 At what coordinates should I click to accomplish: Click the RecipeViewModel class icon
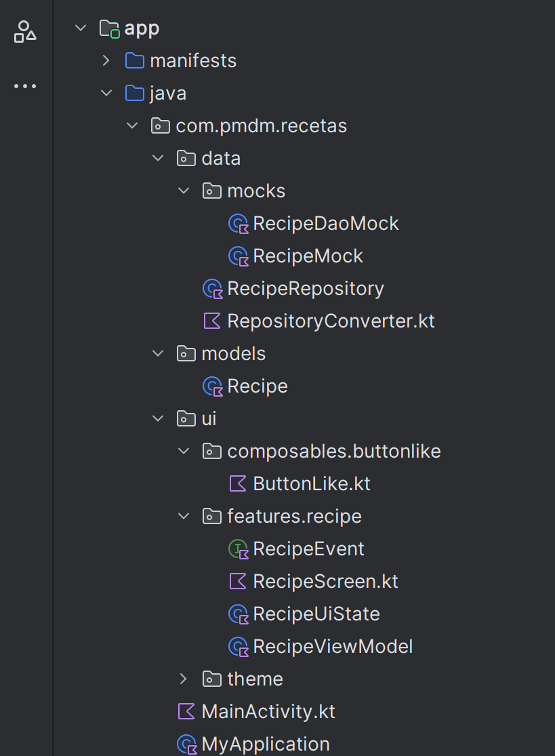click(x=239, y=647)
